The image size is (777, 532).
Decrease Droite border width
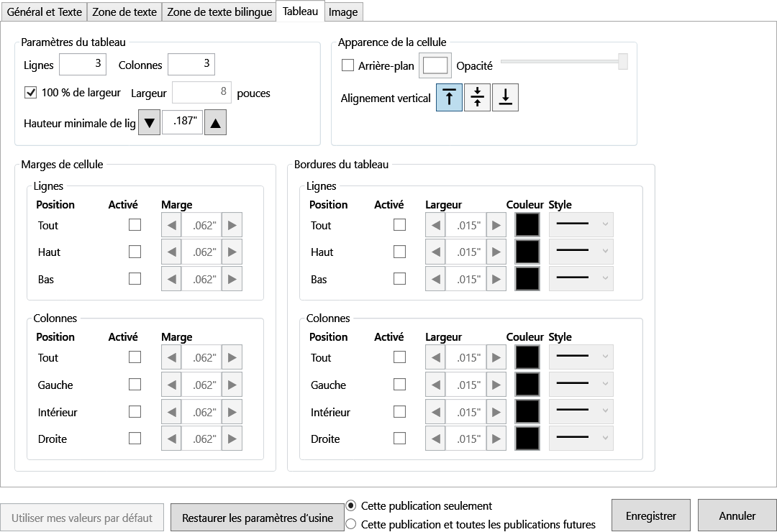(x=435, y=439)
